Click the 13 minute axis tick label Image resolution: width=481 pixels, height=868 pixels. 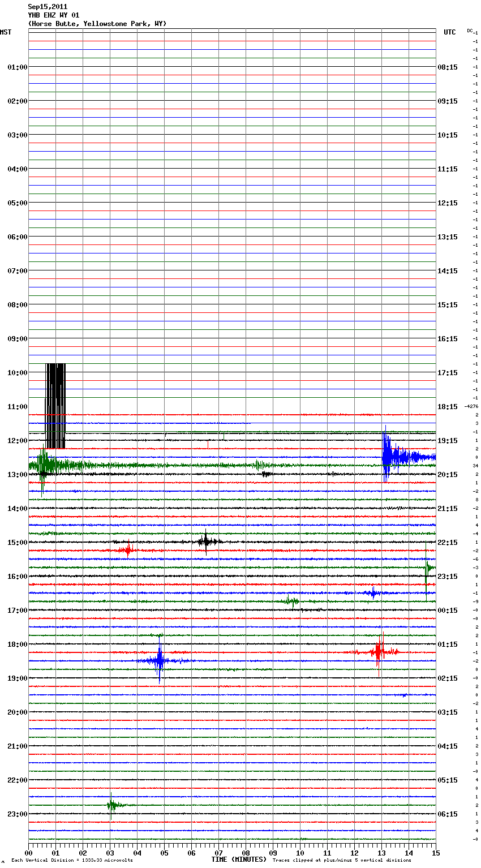381,853
